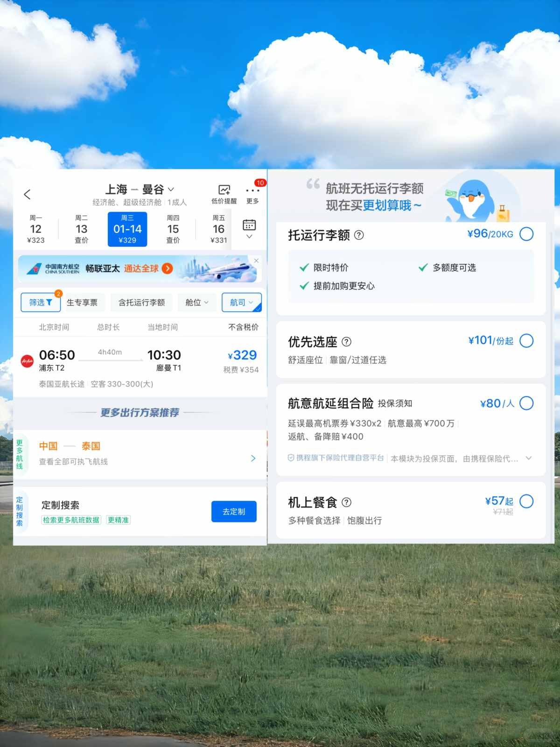The width and height of the screenshot is (560, 747).
Task: Tap the back arrow icon
Action: click(27, 194)
